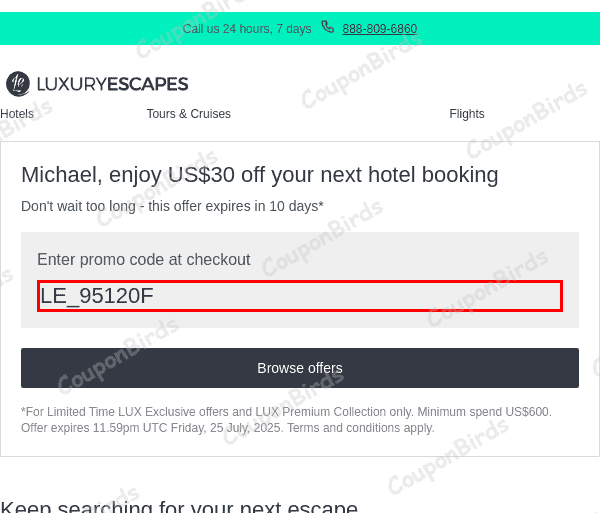Select the Flights navigation item
The height and width of the screenshot is (513, 600).
click(467, 114)
